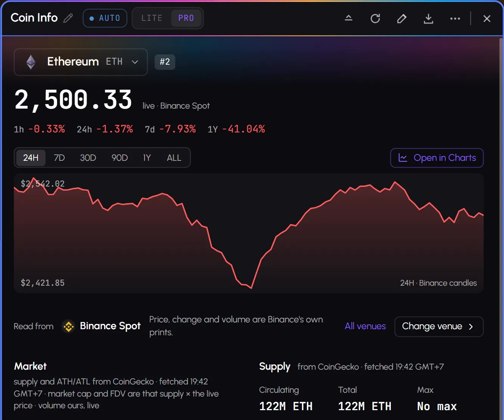Click the Circulating 122M ETH value
The width and height of the screenshot is (504, 420).
pyautogui.click(x=286, y=406)
